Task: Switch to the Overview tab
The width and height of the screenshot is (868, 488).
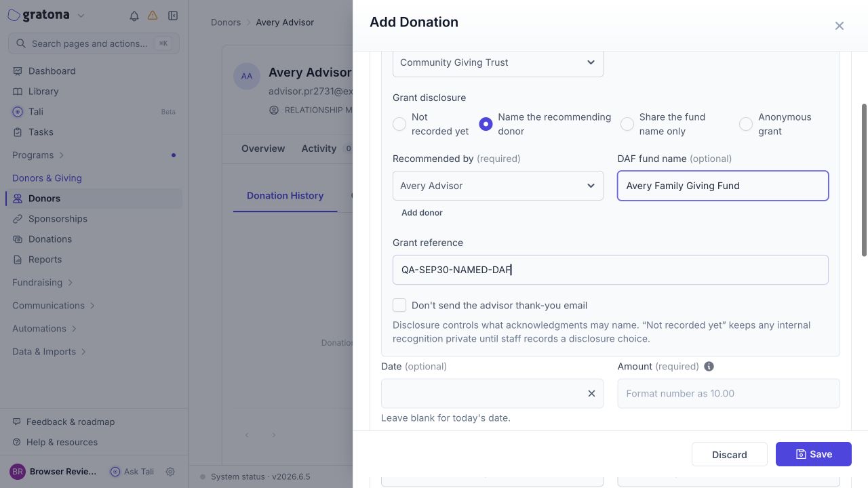Action: click(263, 148)
